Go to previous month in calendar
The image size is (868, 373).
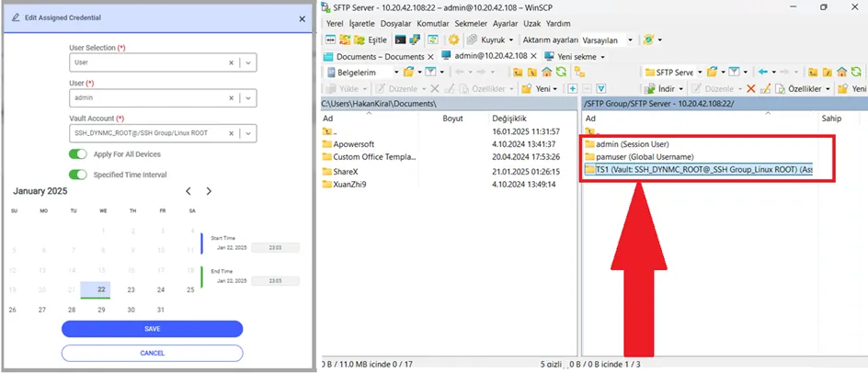point(188,191)
